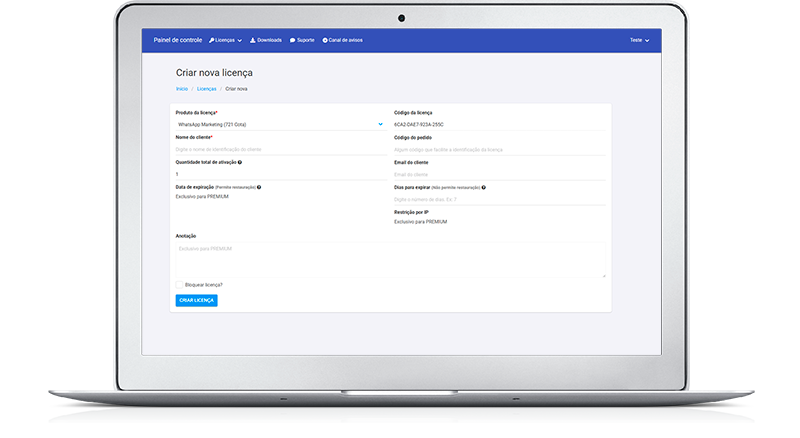Screen dimensions: 800x438
Task: Click the Código do pedido input
Action: click(500, 149)
